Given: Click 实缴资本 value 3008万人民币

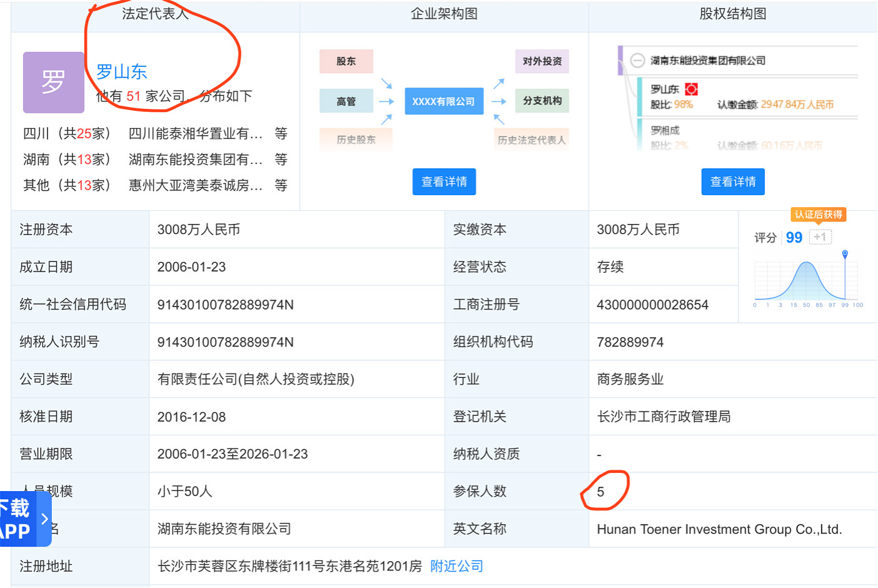Looking at the screenshot, I should coord(638,230).
